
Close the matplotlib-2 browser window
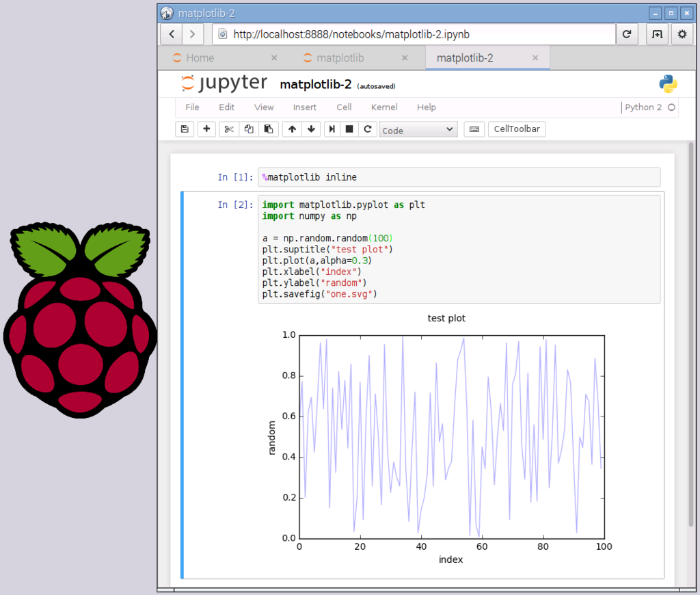pyautogui.click(x=686, y=14)
